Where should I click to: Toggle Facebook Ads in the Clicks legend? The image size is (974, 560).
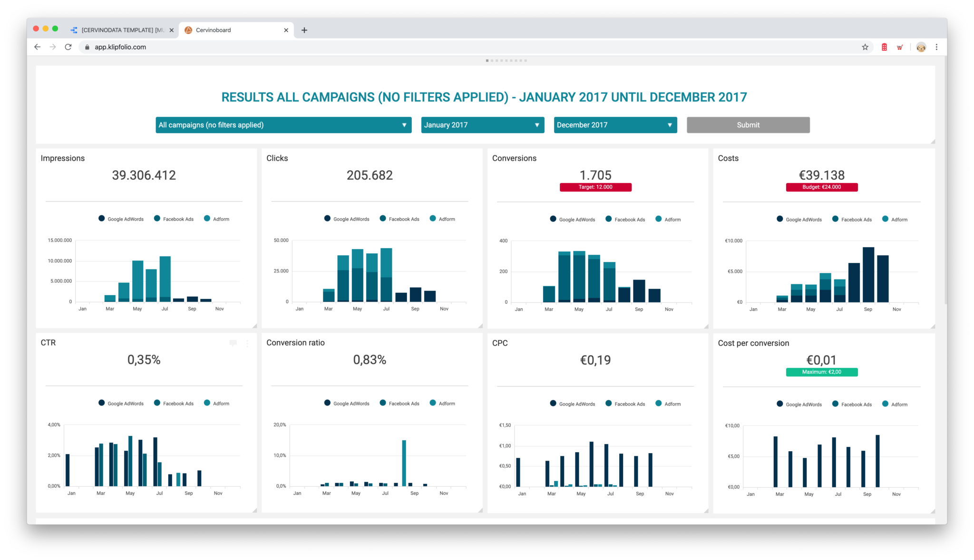point(399,219)
